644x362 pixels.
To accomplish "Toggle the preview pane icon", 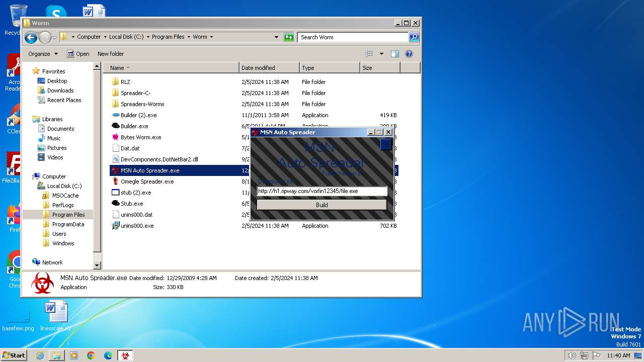I will [395, 54].
